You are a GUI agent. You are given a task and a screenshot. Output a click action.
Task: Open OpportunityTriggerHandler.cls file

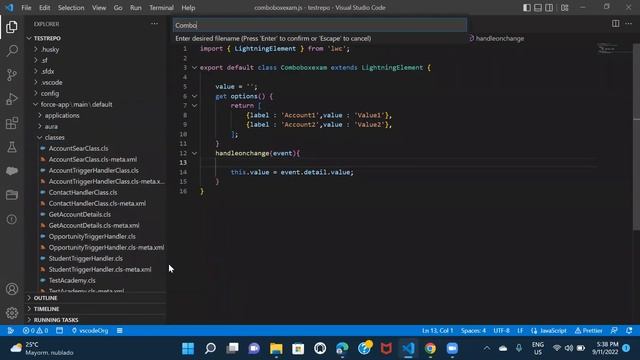point(92,237)
